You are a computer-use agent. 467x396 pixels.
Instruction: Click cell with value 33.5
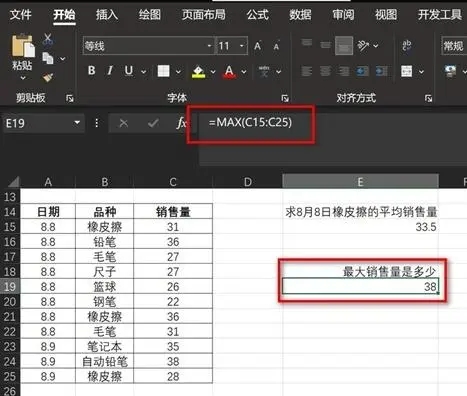[x=360, y=227]
